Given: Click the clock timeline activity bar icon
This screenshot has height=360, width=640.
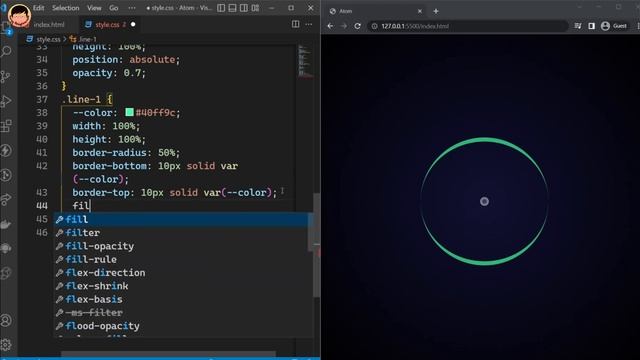Looking at the screenshot, I should click(6, 175).
